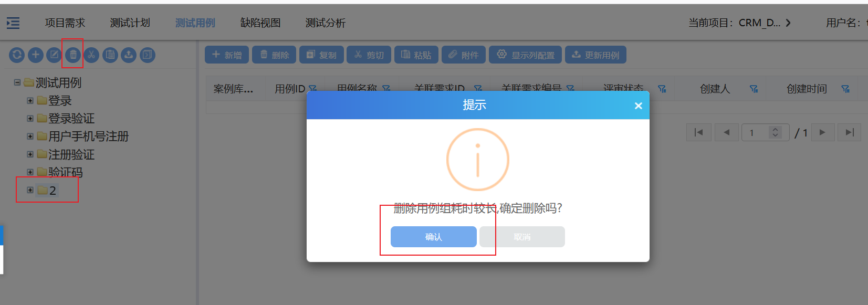The height and width of the screenshot is (305, 868).
Task: Expand the 验证码 folder node
Action: point(30,172)
